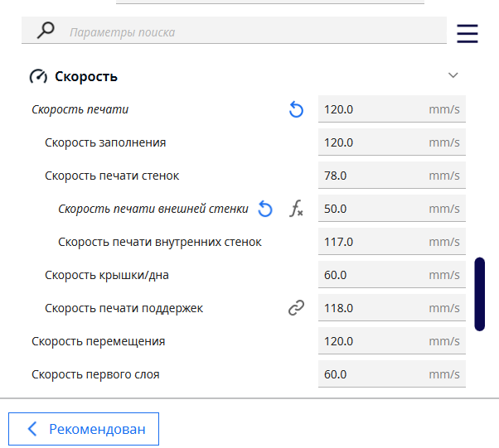Edit the Скорость заполнения value field
The image size is (499, 448).
373,142
